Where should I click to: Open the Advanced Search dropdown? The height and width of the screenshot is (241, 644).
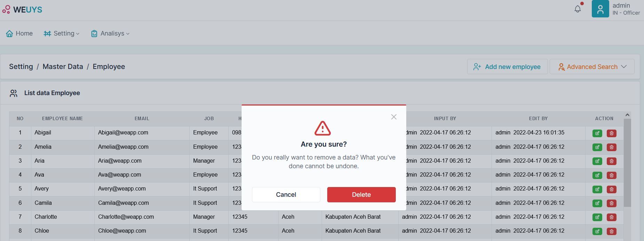(x=592, y=67)
